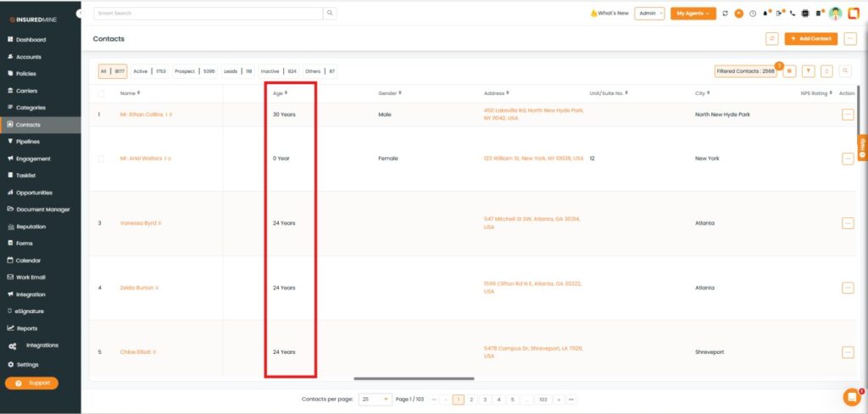This screenshot has width=868, height=414.
Task: Click the Add Contact button
Action: tap(811, 39)
